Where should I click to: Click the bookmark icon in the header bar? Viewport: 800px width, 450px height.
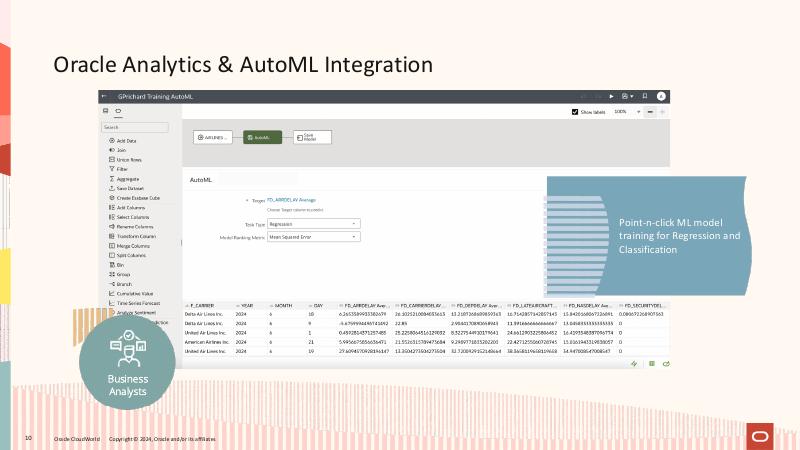[x=645, y=96]
